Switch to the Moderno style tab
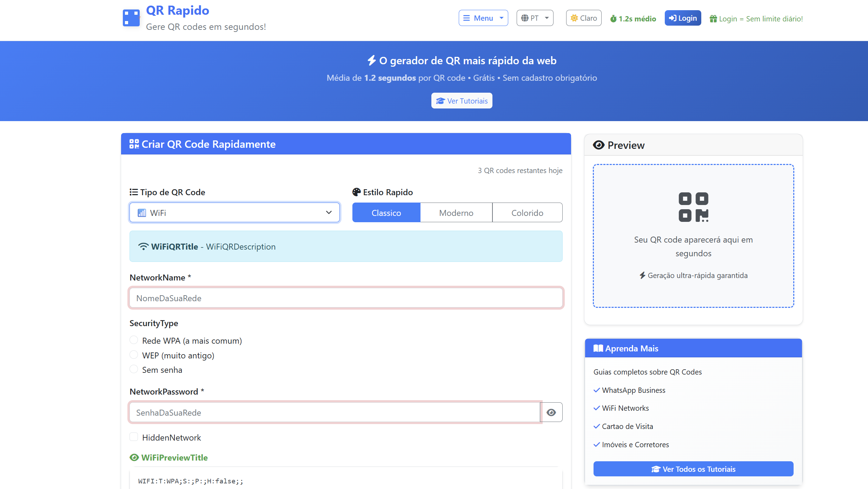The height and width of the screenshot is (489, 868). click(456, 212)
